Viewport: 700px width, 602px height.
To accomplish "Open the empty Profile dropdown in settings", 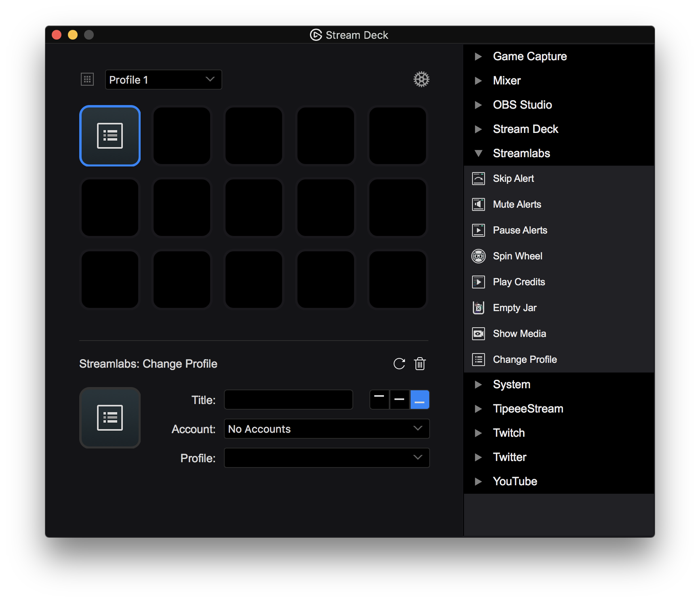I will 327,458.
